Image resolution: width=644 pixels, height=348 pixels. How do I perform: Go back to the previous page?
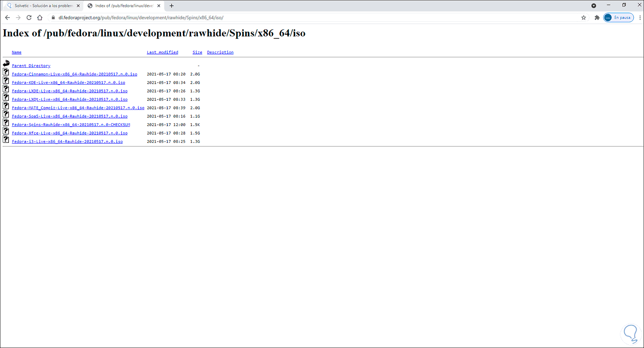(x=7, y=18)
